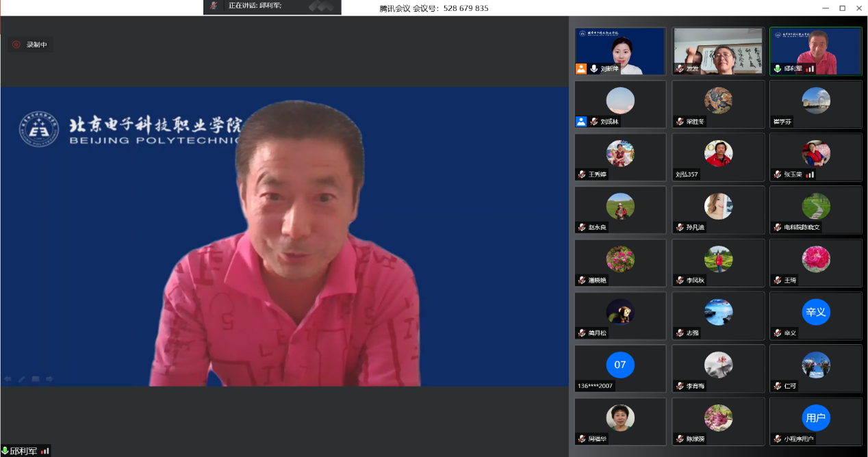The width and height of the screenshot is (868, 457).
Task: Select the 辛义 blue avatar participant tile
Action: pyautogui.click(x=815, y=312)
